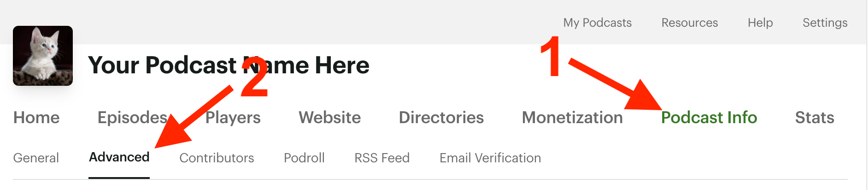Click the podcast title heading
Image resolution: width=868 pixels, height=190 pixels.
(x=229, y=65)
